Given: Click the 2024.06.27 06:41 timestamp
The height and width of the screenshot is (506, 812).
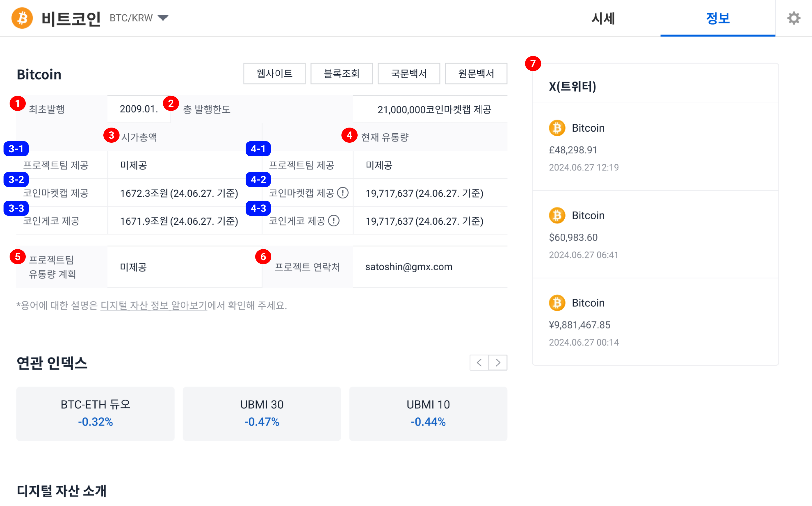Looking at the screenshot, I should (x=583, y=255).
